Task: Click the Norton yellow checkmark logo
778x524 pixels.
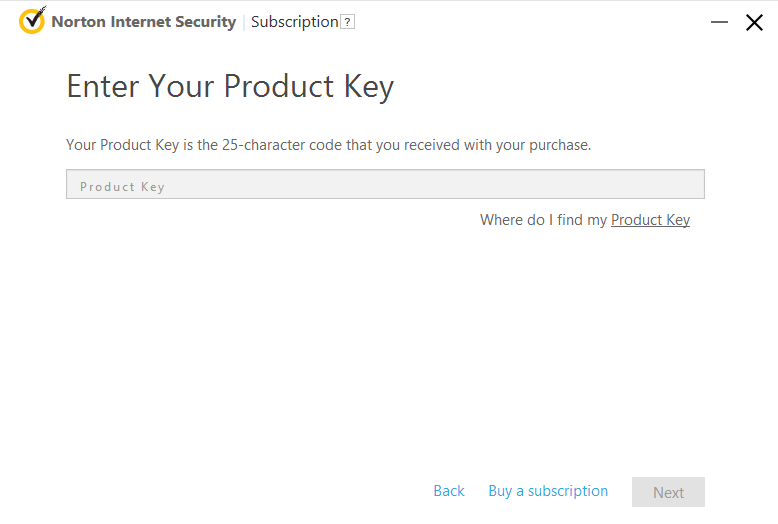Action: pyautogui.click(x=32, y=20)
